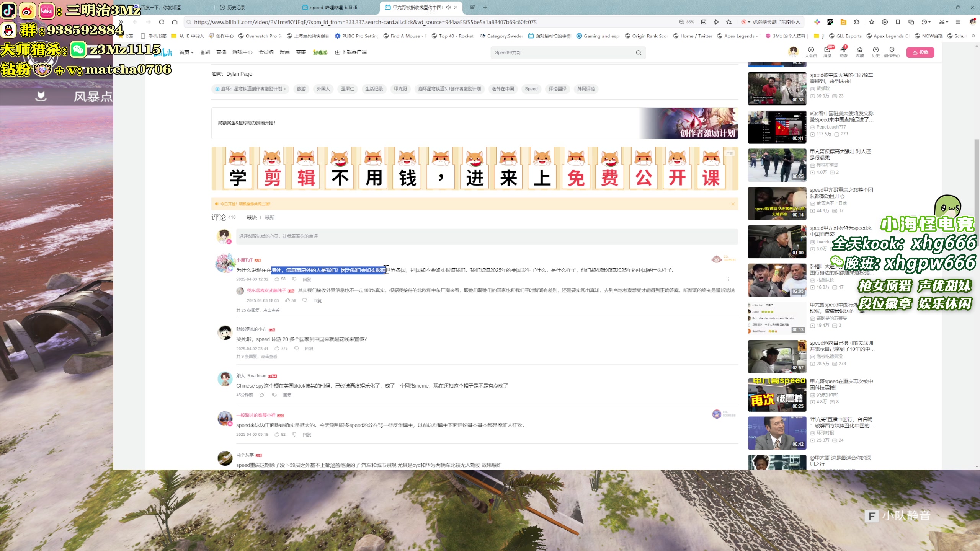Open video thumbnail xQc看中国驻美大使馆发文
Viewport: 980px width, 551px height.
777,127
